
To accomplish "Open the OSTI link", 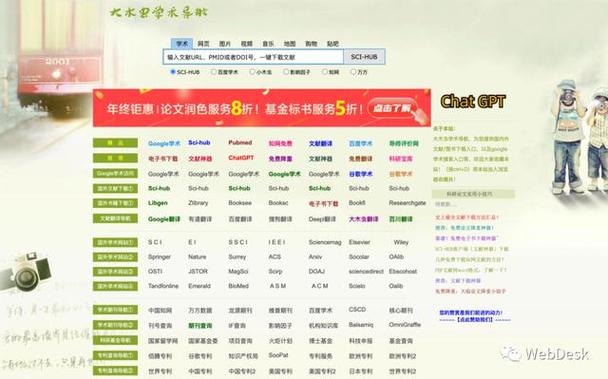I will point(155,271).
